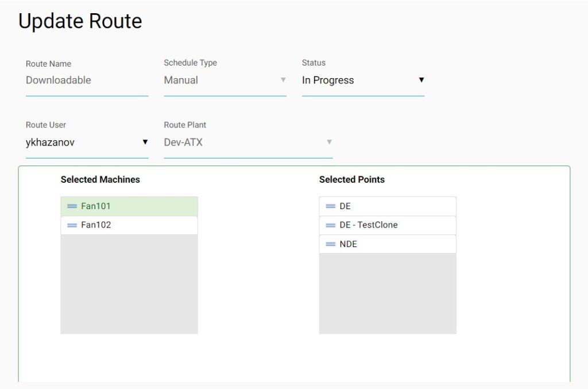
Task: Select the NDE point label
Action: 348,244
